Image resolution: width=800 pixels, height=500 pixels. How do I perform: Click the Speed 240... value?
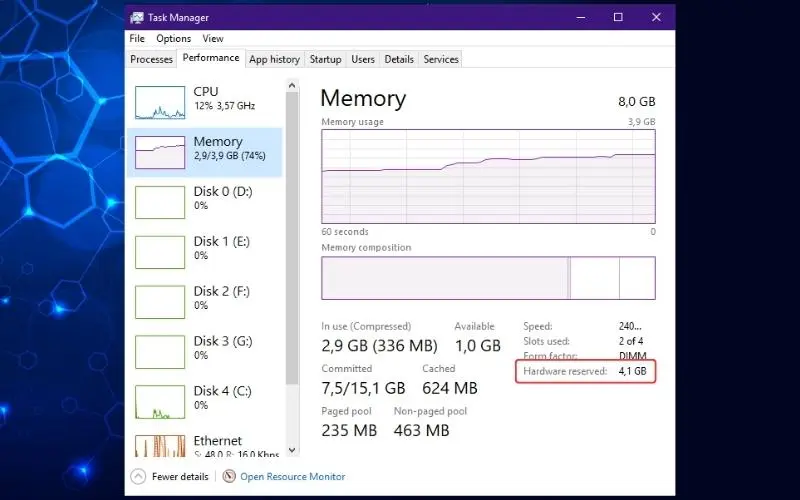pos(630,326)
